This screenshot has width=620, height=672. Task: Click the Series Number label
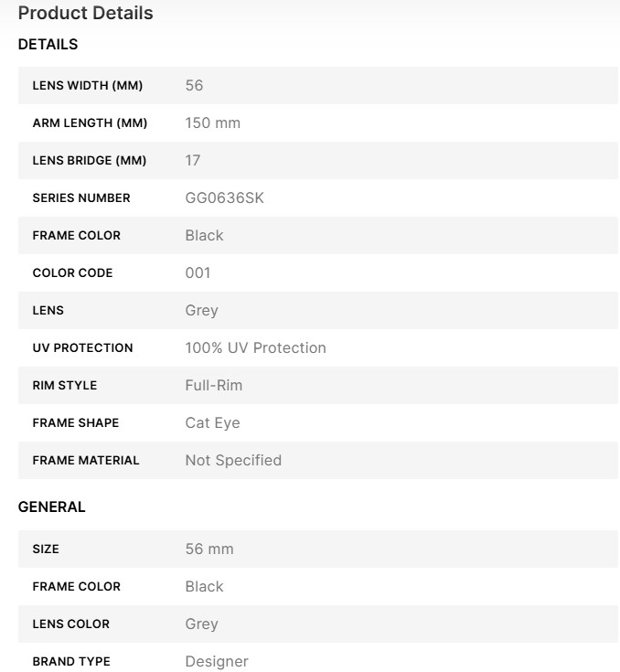click(80, 197)
